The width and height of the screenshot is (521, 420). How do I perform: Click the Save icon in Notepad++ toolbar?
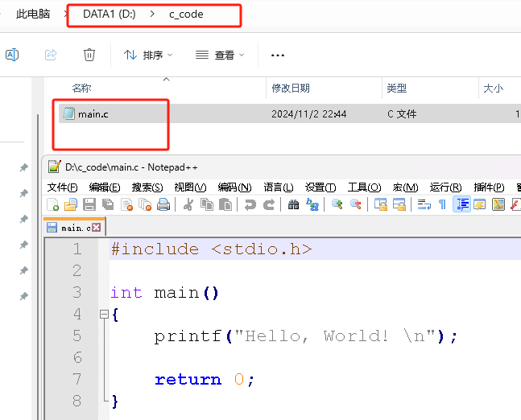(89, 204)
